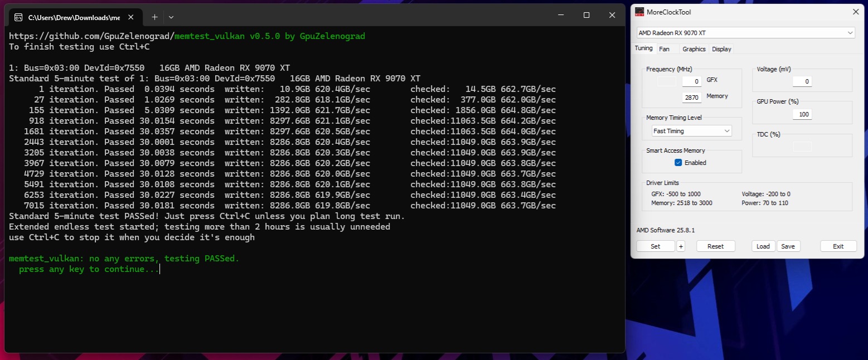Click the 7015 iteration output row

point(290,206)
